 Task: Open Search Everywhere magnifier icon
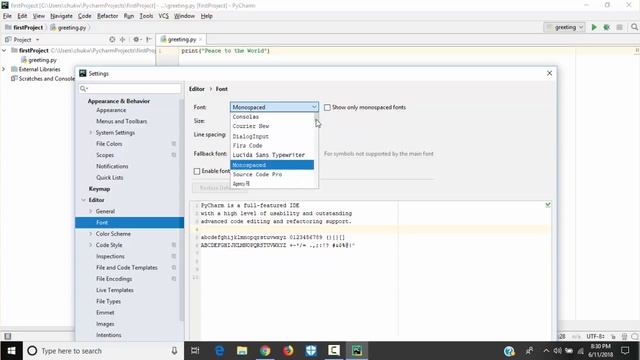coord(634,27)
